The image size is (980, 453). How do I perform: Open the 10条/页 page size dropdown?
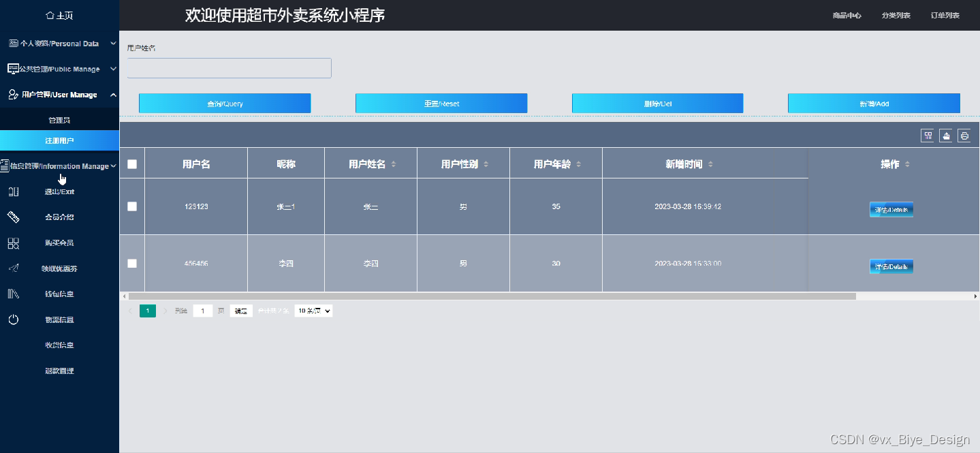tap(313, 311)
